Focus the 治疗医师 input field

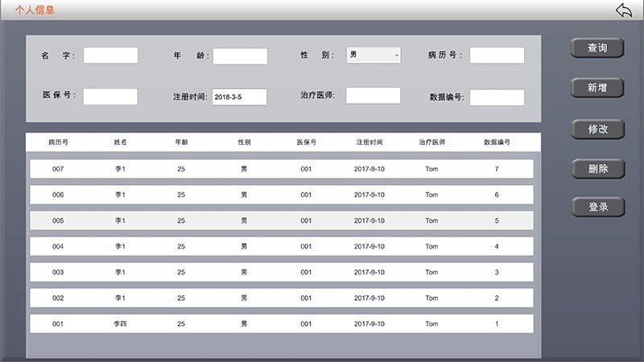(x=373, y=96)
